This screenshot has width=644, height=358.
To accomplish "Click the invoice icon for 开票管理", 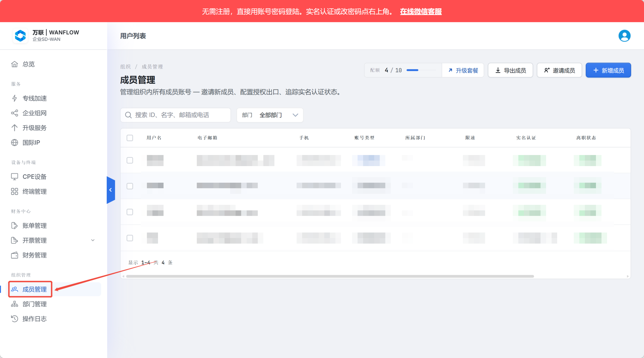I will coord(15,240).
